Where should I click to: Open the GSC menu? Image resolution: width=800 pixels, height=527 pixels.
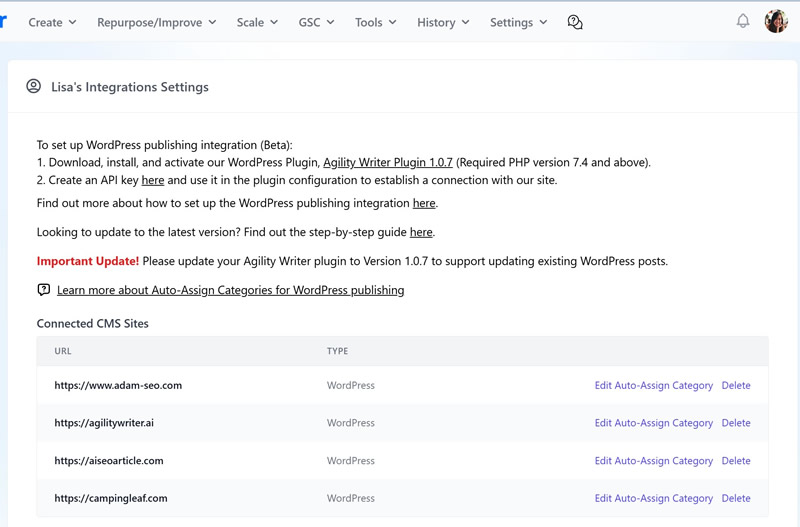point(316,22)
